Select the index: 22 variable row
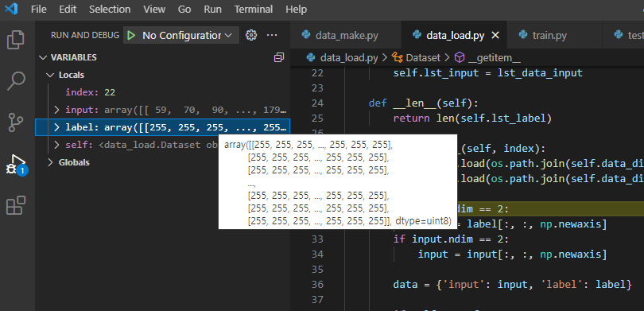Image resolution: width=644 pixels, height=311 pixels. click(x=163, y=92)
